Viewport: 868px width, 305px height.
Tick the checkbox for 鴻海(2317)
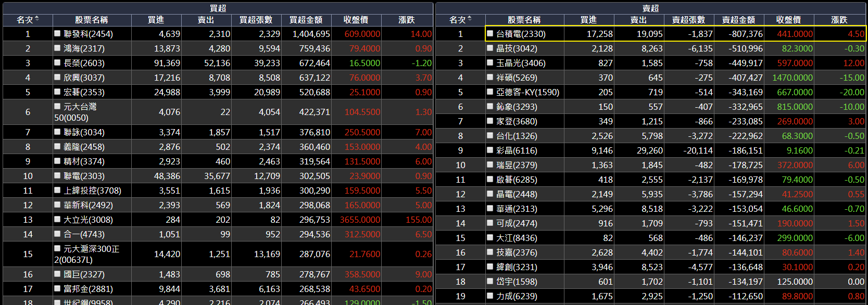coord(57,48)
